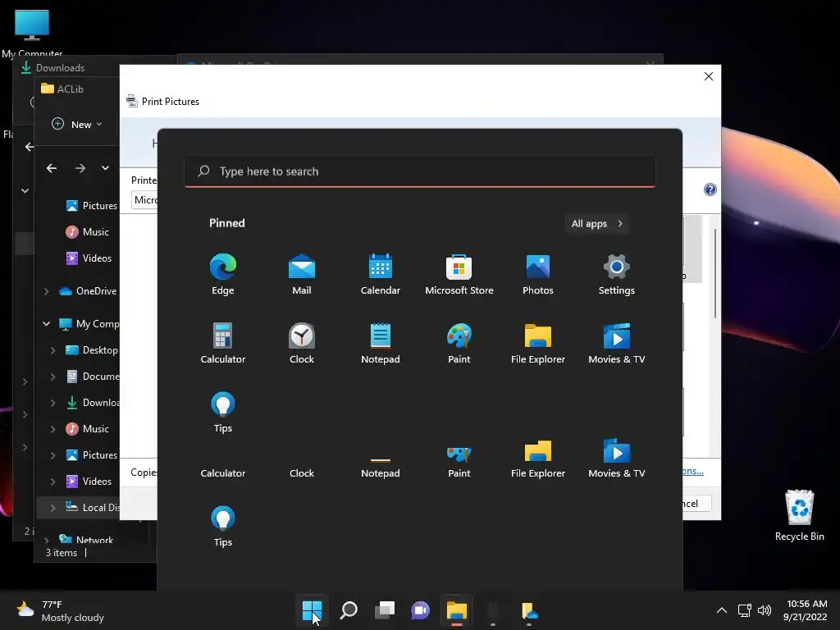
Task: Select Documents in the navigation tree
Action: pyautogui.click(x=92, y=376)
